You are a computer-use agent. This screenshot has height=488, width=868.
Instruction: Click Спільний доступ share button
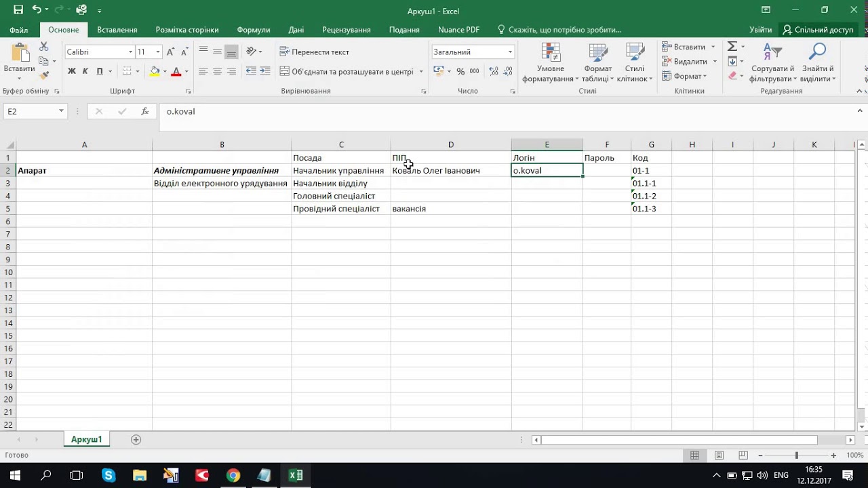point(817,30)
